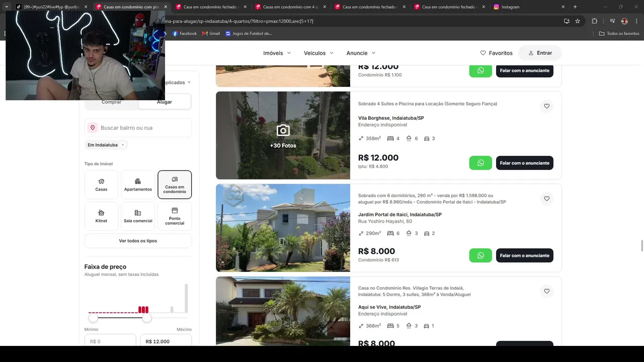The width and height of the screenshot is (644, 362).
Task: Open the Gmail bookmark
Action: tap(211, 34)
